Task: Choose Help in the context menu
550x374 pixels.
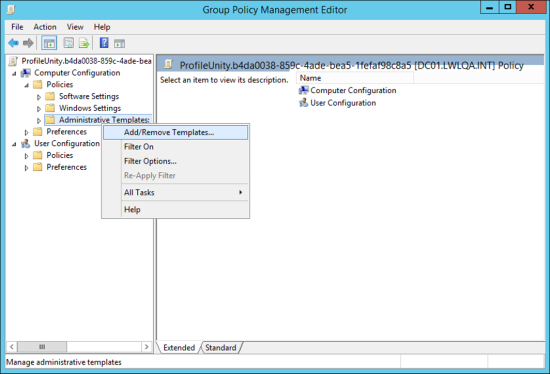Action: 175,209
